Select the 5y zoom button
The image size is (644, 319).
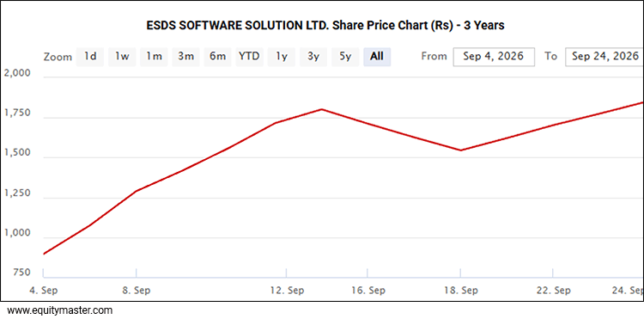click(345, 57)
